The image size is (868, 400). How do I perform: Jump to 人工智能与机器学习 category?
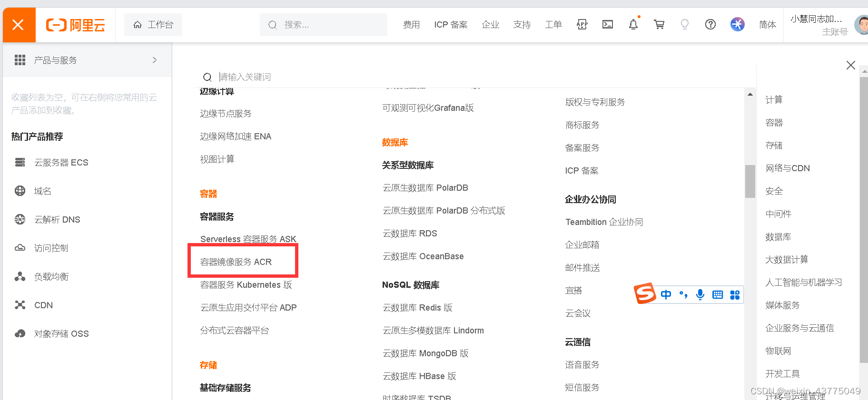[x=803, y=283]
